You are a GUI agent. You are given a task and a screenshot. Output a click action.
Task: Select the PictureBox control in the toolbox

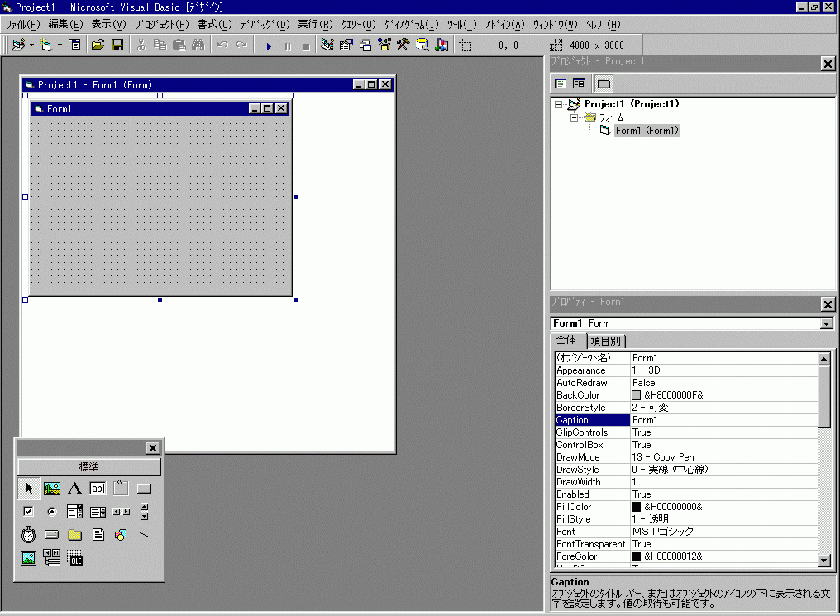click(x=52, y=488)
